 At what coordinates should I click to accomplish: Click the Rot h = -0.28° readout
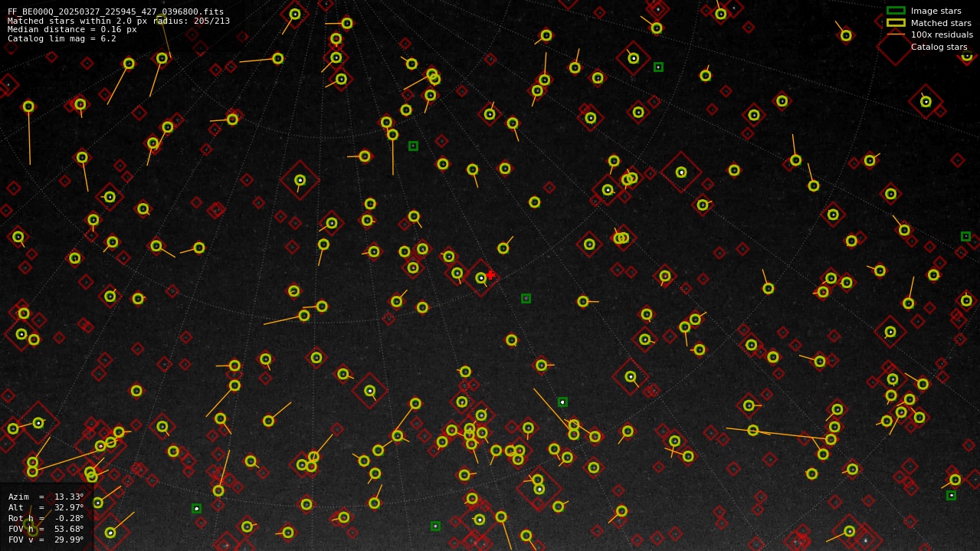point(46,518)
